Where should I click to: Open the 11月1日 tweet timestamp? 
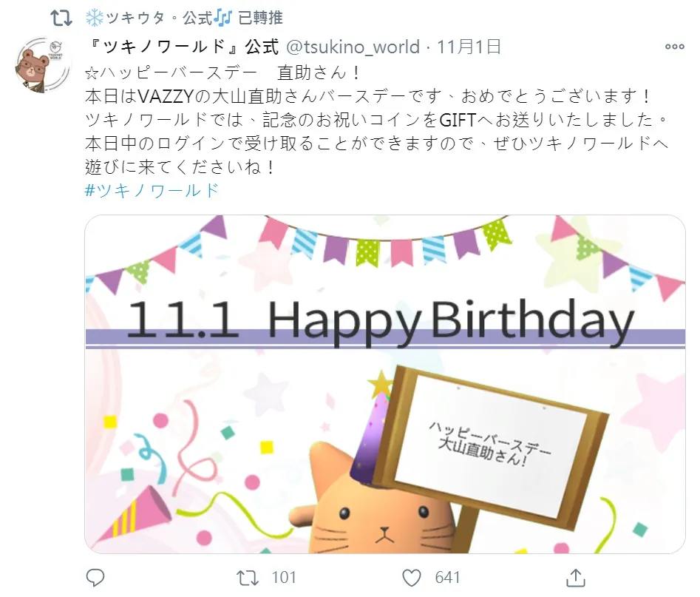469,47
